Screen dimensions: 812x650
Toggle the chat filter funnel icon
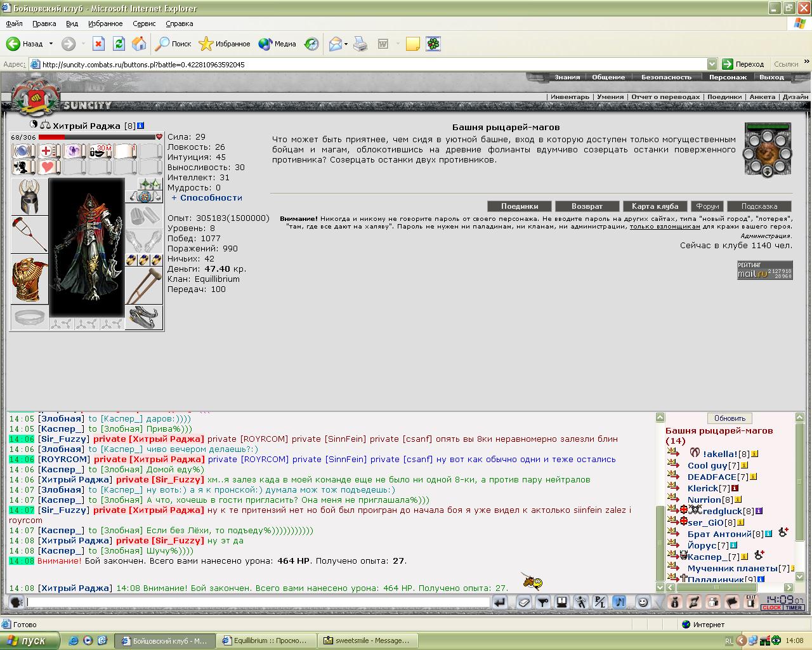point(543,602)
